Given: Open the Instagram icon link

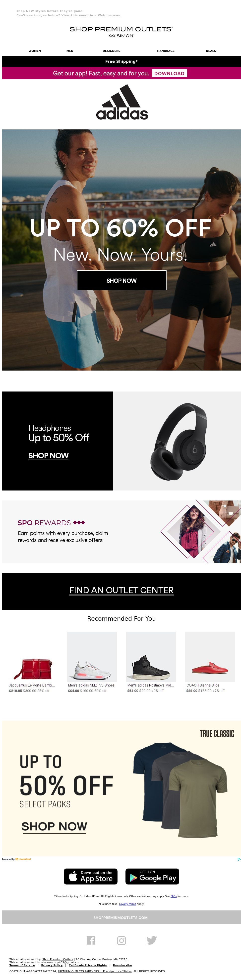Looking at the screenshot, I should [121, 940].
